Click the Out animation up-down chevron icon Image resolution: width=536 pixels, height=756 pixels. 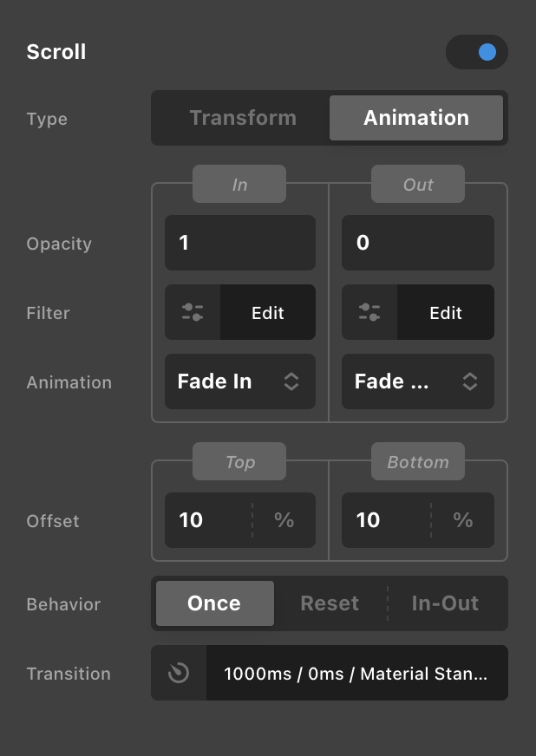pos(470,381)
